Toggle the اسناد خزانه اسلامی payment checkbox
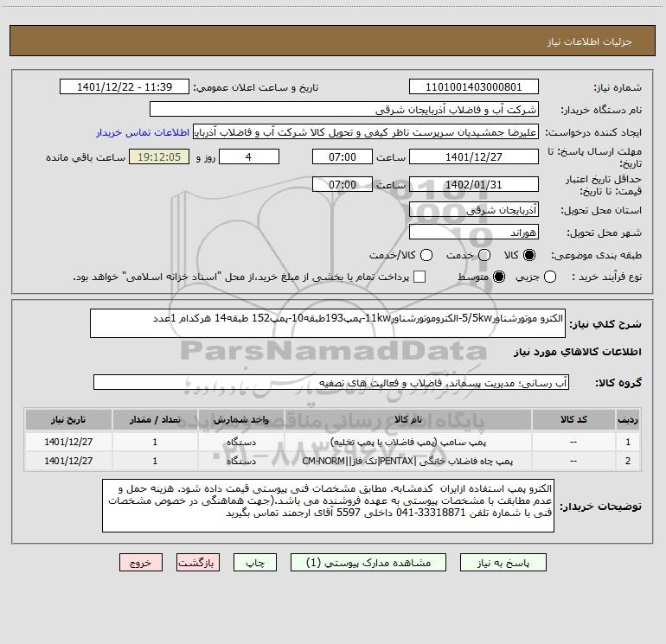 pos(419,277)
